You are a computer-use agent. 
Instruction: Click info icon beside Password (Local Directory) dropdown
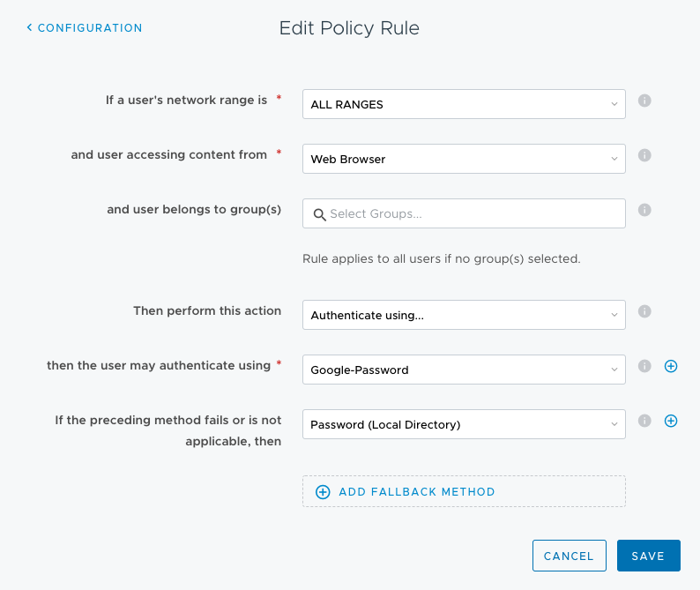[644, 421]
